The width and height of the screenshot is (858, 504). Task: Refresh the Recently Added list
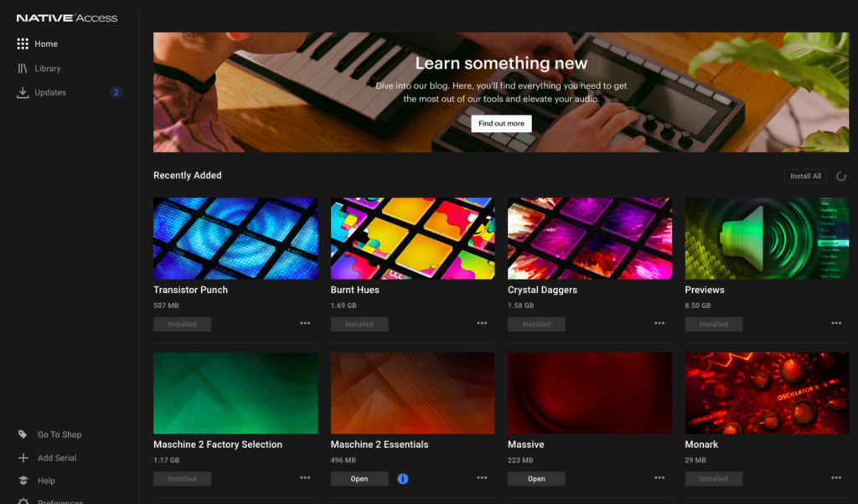(x=841, y=176)
